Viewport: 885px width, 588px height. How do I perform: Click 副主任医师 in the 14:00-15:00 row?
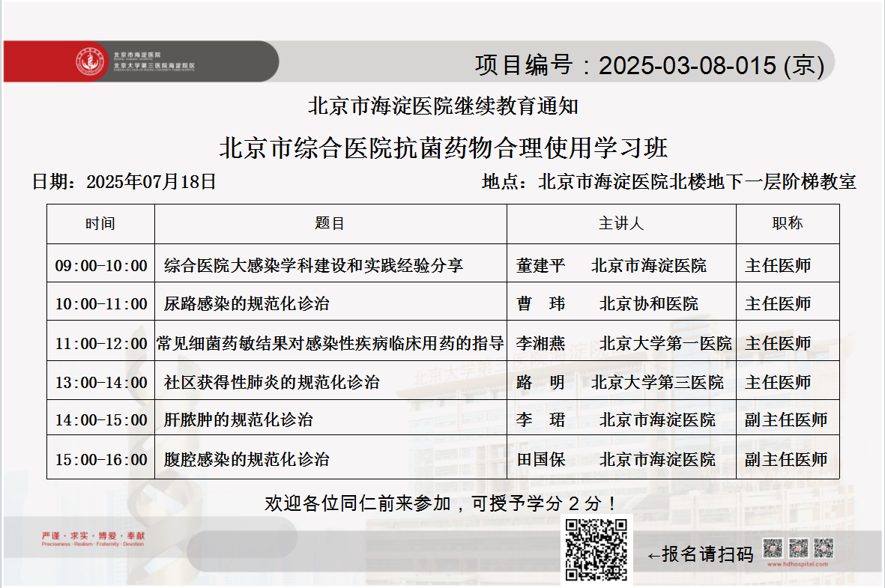coord(786,419)
